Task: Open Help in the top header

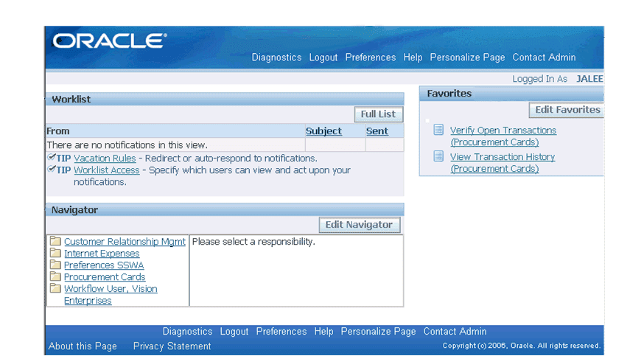Action: [x=413, y=57]
